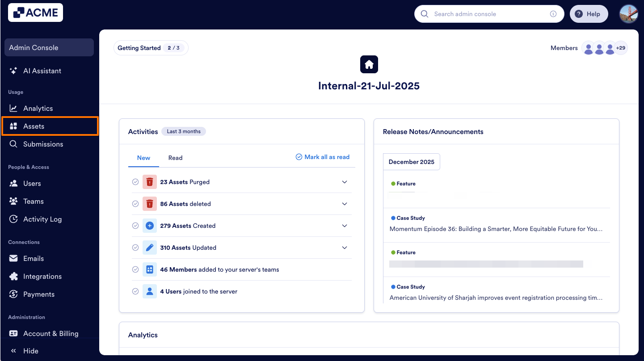Screen dimensions: 644x361
Task: Open the Integrations section from sidebar
Action: click(x=13, y=276)
